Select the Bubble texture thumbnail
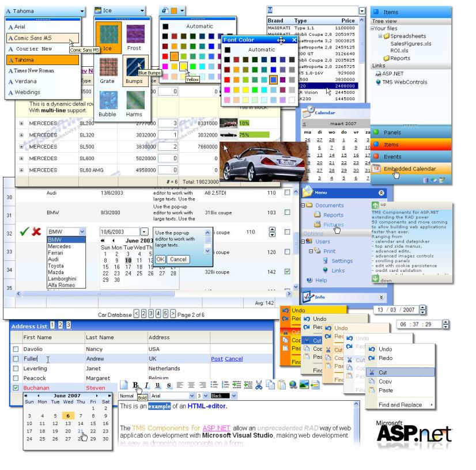This screenshot has height=470, width=476. pos(108,100)
